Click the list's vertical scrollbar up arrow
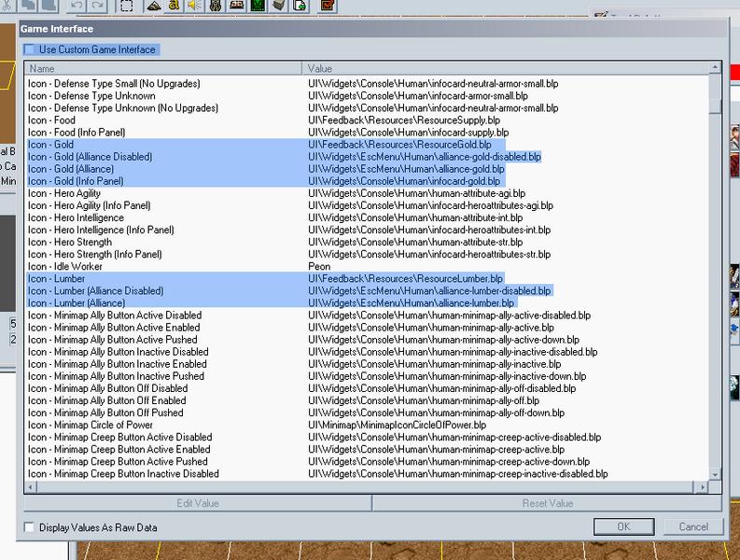 (x=715, y=68)
